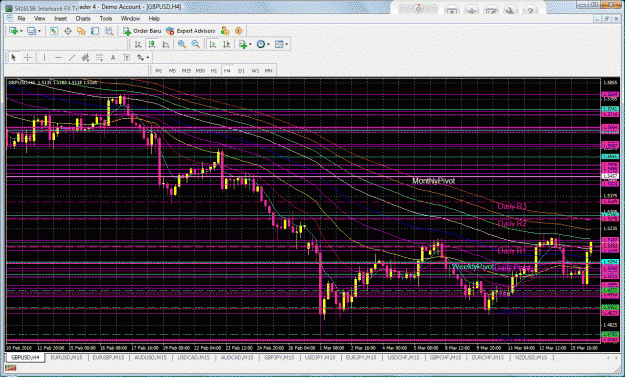Expand the New Chart dropdown arrow
The image size is (625, 377).
21,31
